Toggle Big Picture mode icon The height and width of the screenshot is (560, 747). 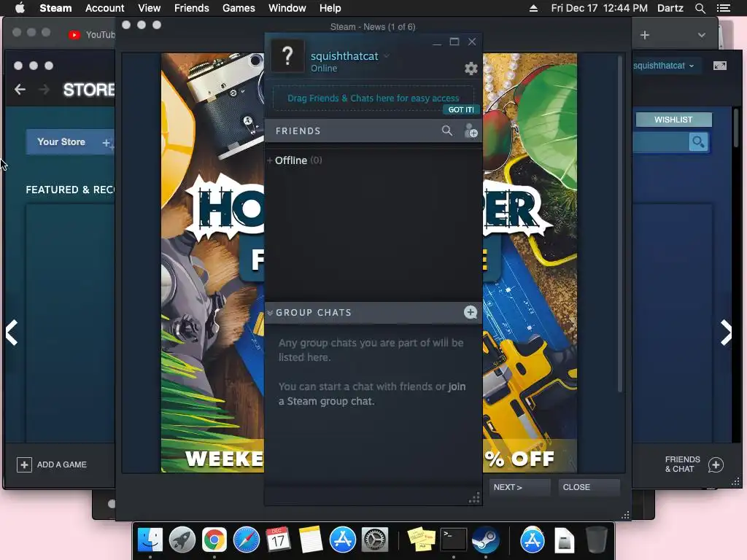(x=720, y=66)
